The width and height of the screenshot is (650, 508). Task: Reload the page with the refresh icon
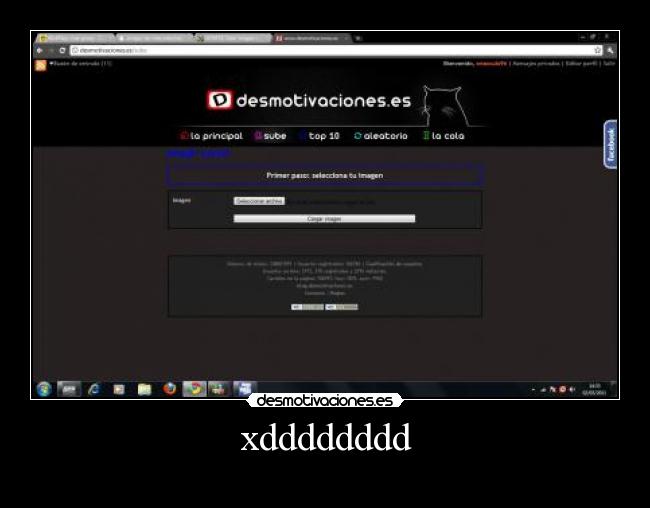(62, 50)
